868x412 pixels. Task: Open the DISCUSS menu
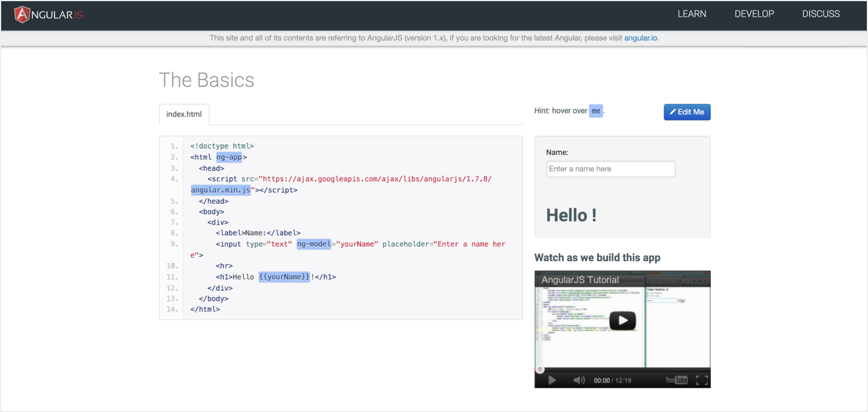point(821,14)
